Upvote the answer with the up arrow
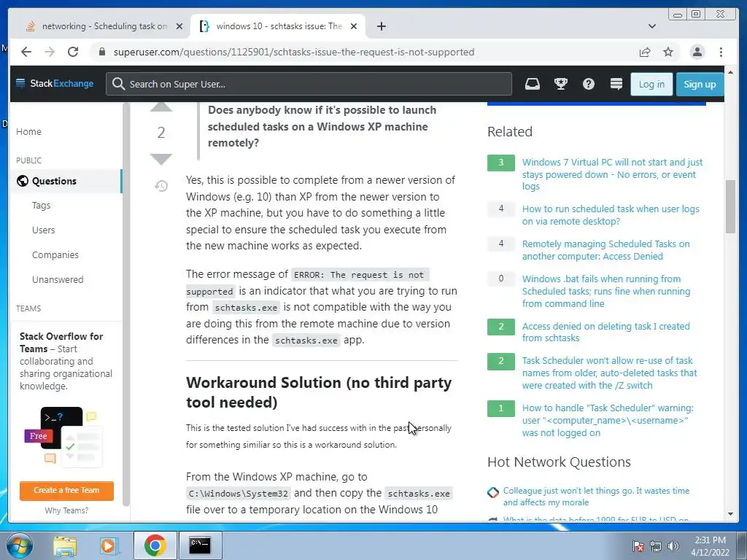The image size is (747, 560). (161, 106)
